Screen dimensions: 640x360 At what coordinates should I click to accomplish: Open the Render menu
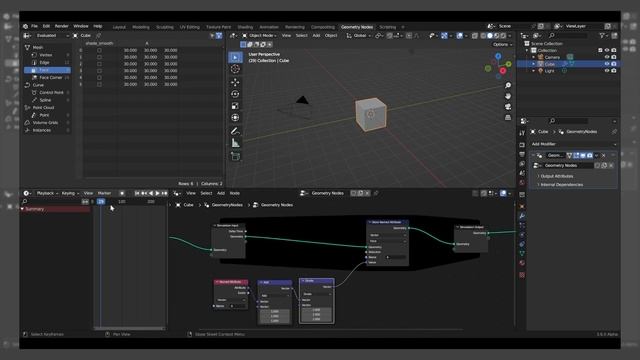[62, 26]
